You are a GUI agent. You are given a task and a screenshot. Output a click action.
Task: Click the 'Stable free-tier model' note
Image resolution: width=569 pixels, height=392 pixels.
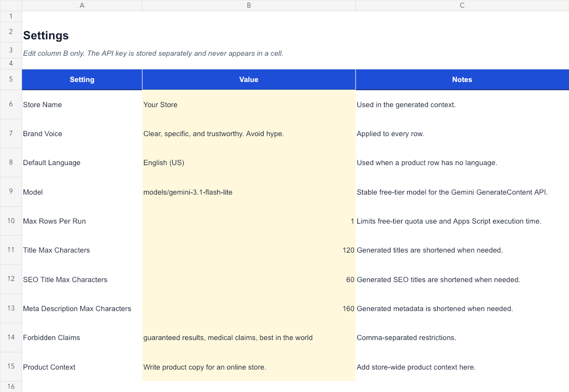452,192
